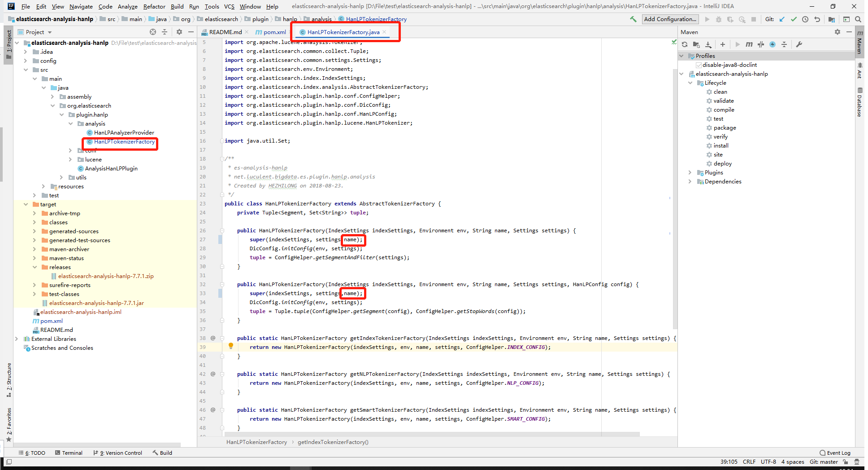Click the Add Configuration... button
The image size is (868, 470).
click(670, 19)
